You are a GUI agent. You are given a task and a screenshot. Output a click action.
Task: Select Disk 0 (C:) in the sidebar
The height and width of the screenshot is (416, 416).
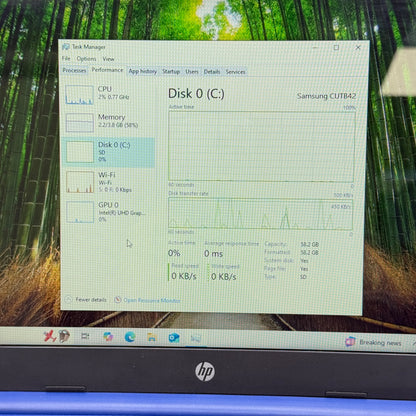pos(109,152)
